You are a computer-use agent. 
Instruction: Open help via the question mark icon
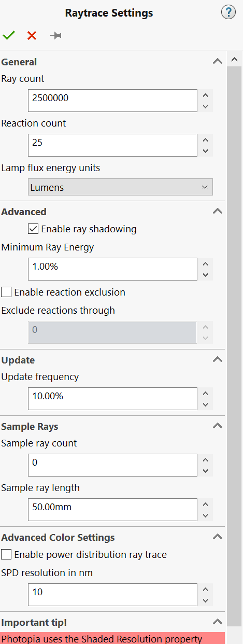pyautogui.click(x=228, y=12)
